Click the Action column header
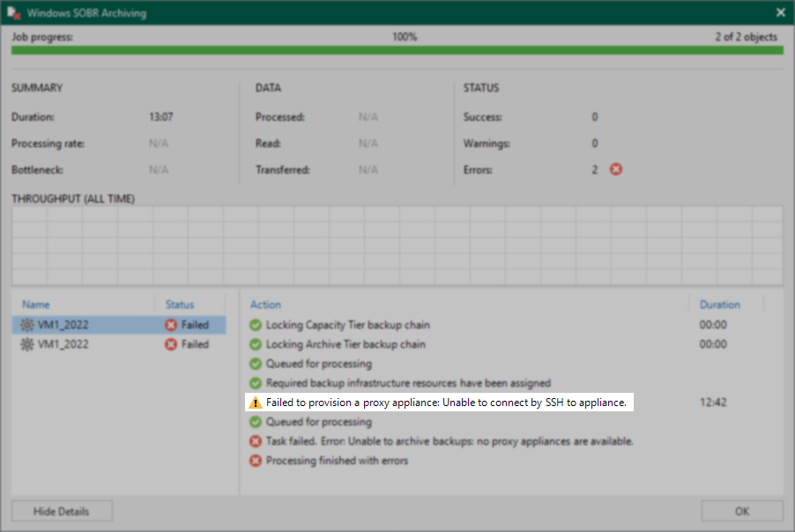795x532 pixels. coord(265,305)
